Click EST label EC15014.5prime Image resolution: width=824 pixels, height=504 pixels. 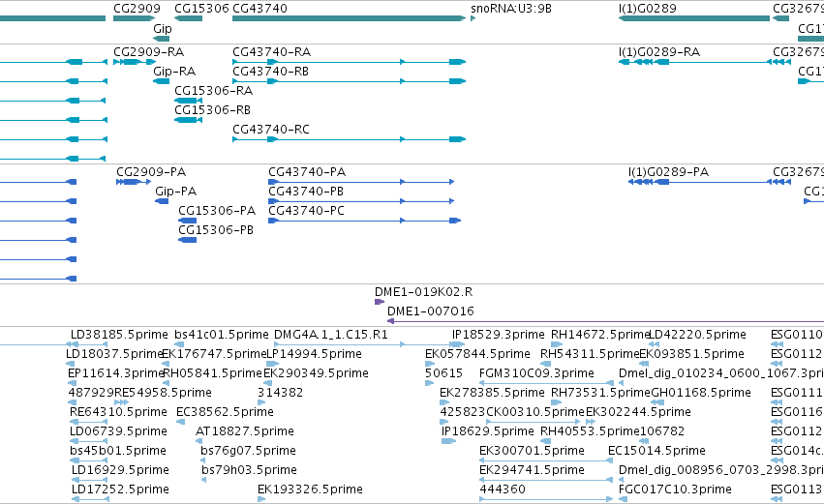click(x=656, y=452)
